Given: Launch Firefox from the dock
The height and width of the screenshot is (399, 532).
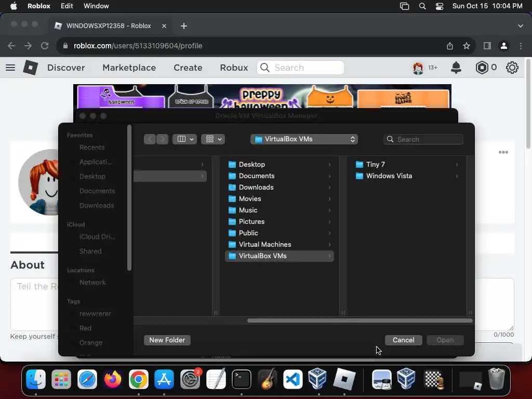Looking at the screenshot, I should click(113, 379).
